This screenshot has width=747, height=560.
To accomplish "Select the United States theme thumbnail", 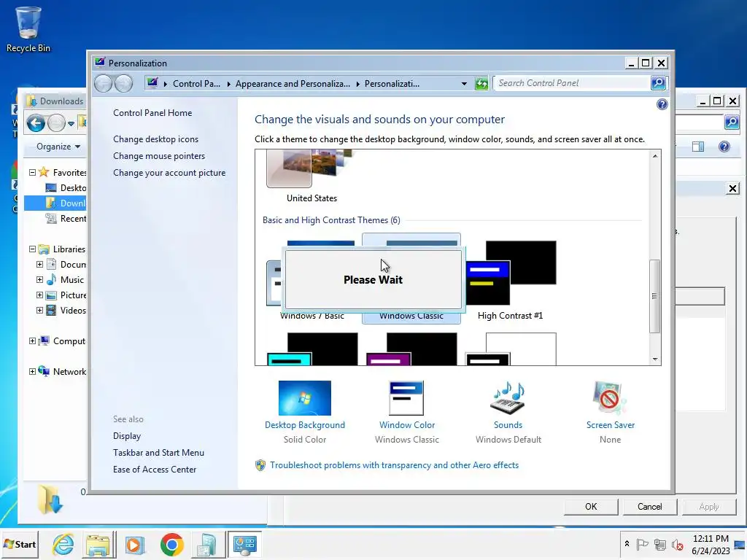I will [312, 176].
